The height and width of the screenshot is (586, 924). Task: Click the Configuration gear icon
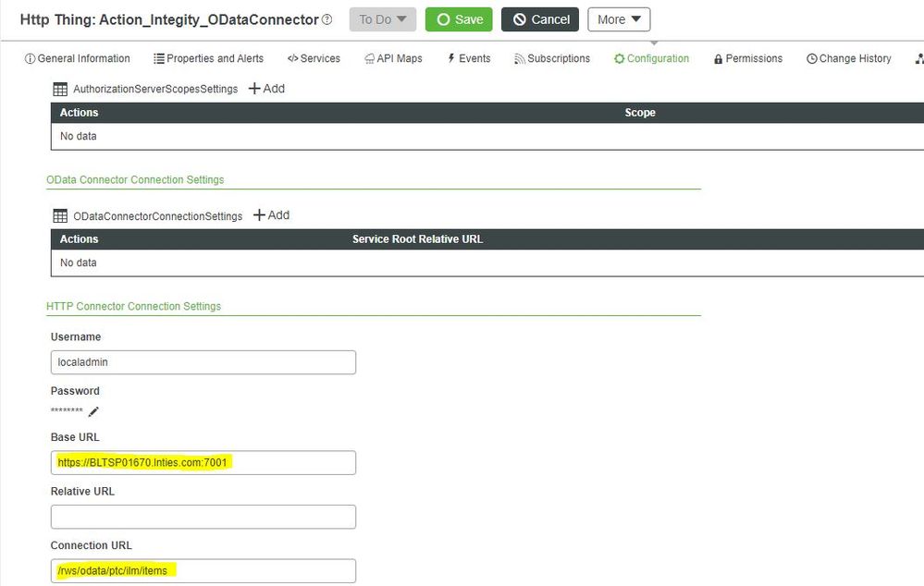click(619, 59)
